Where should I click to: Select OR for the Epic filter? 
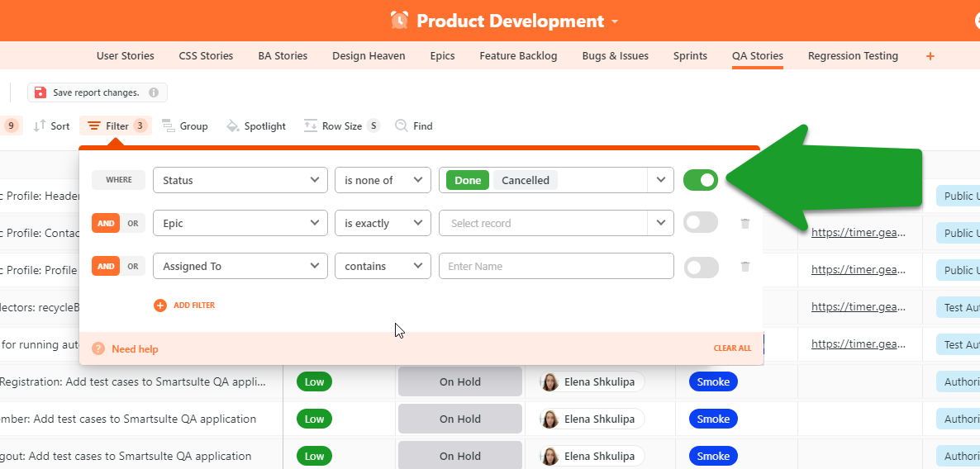point(132,223)
